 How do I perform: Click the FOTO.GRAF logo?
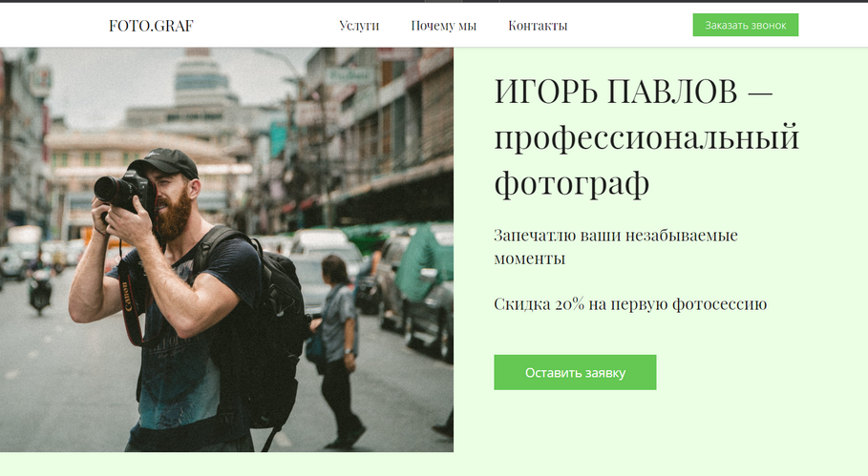(x=151, y=26)
